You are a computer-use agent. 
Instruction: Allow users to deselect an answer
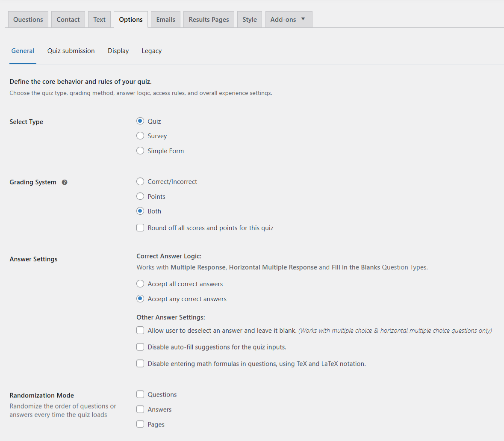140,330
